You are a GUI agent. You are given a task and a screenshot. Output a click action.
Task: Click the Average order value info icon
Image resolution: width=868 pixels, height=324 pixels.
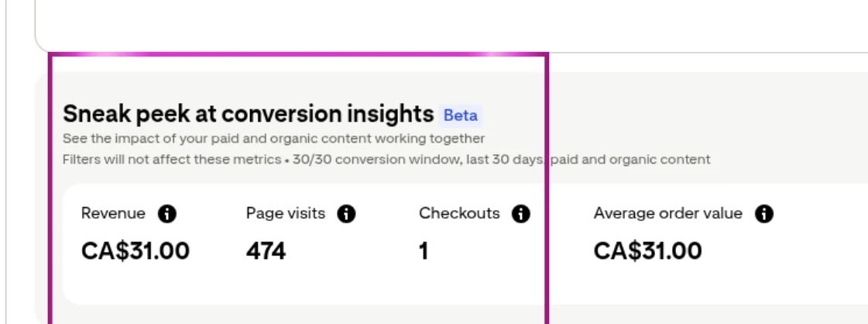pyautogui.click(x=764, y=214)
